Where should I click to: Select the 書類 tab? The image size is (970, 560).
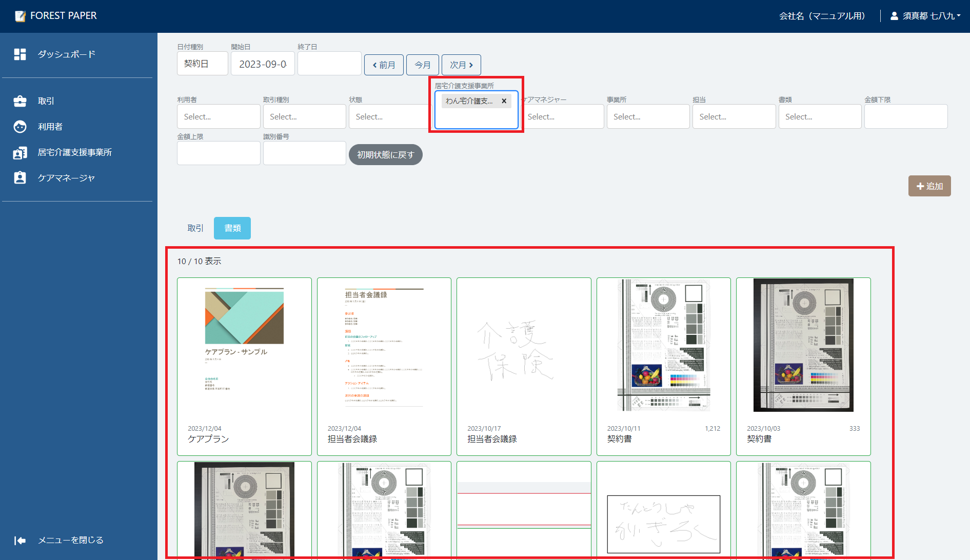pos(232,228)
